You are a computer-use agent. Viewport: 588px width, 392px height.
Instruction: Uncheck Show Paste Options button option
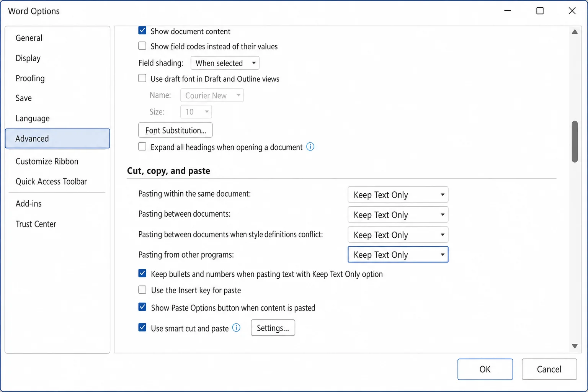[142, 307]
